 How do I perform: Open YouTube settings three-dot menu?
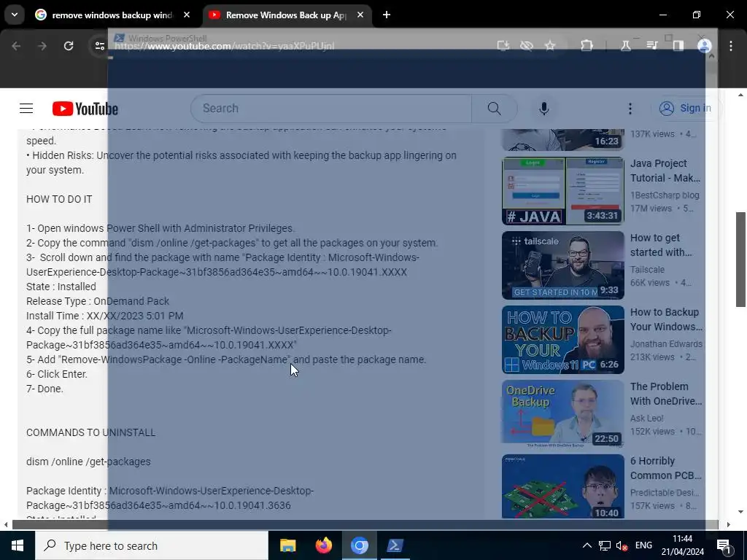click(x=630, y=109)
